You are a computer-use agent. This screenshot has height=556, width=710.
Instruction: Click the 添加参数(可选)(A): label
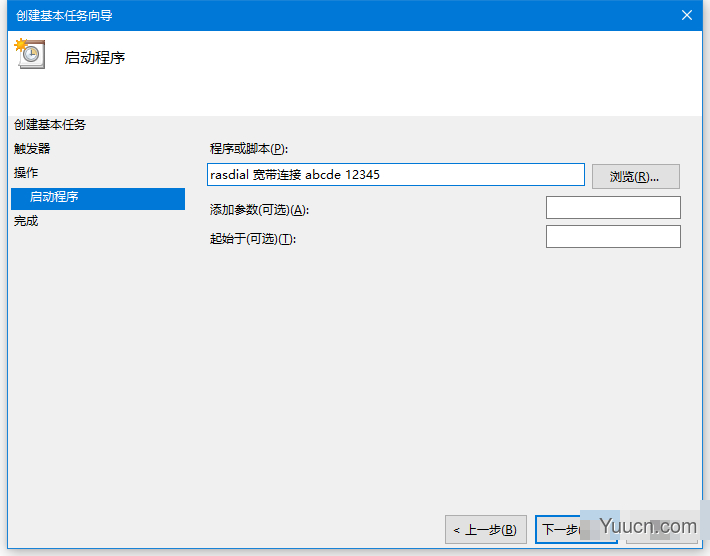pyautogui.click(x=259, y=210)
